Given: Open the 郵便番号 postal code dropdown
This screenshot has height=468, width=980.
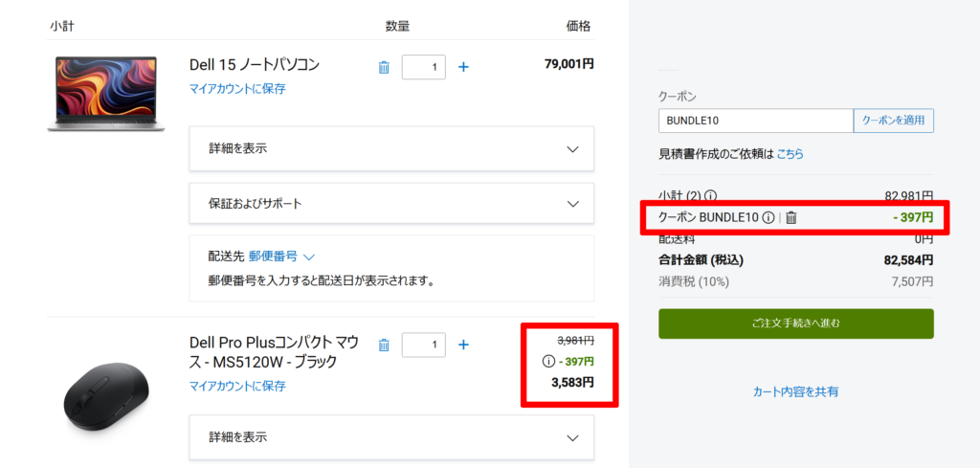Looking at the screenshot, I should pyautogui.click(x=282, y=256).
